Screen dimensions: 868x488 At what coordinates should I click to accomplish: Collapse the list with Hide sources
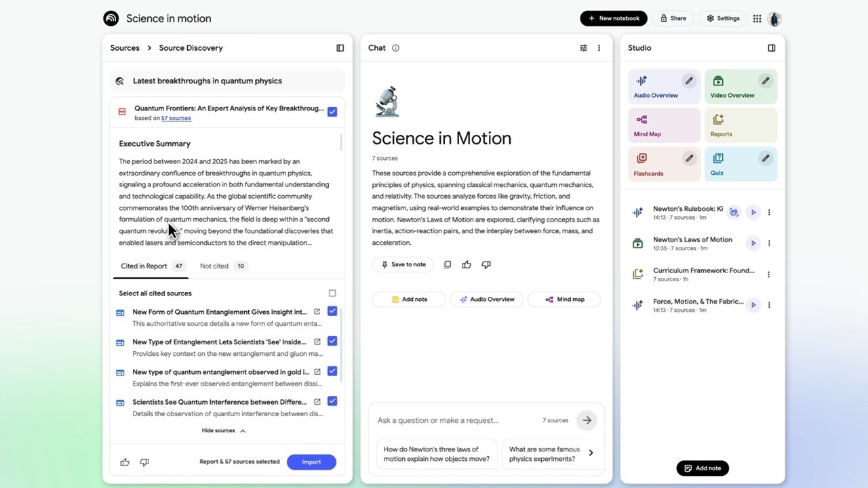(x=223, y=430)
